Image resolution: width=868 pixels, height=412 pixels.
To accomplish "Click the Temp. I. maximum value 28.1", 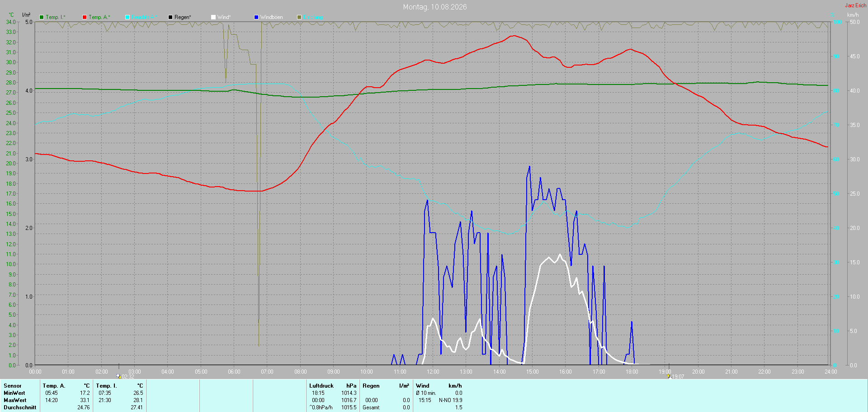I will point(138,400).
